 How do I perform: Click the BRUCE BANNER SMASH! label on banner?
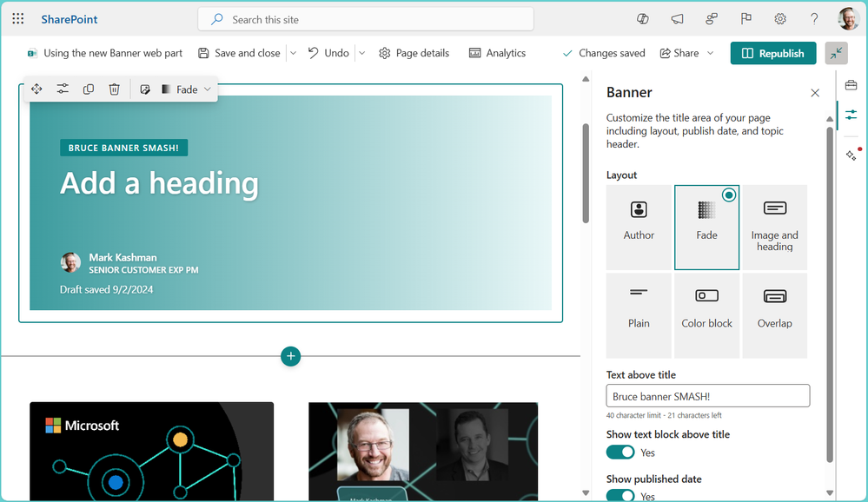tap(124, 148)
